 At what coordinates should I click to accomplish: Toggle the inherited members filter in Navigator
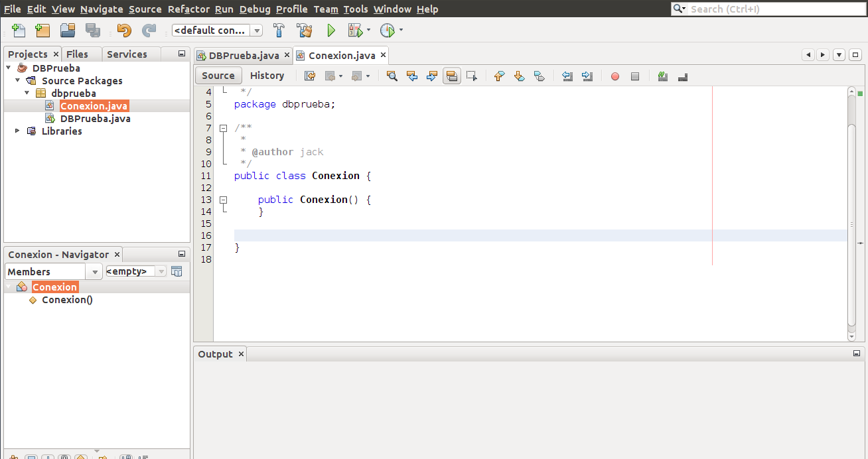click(177, 271)
